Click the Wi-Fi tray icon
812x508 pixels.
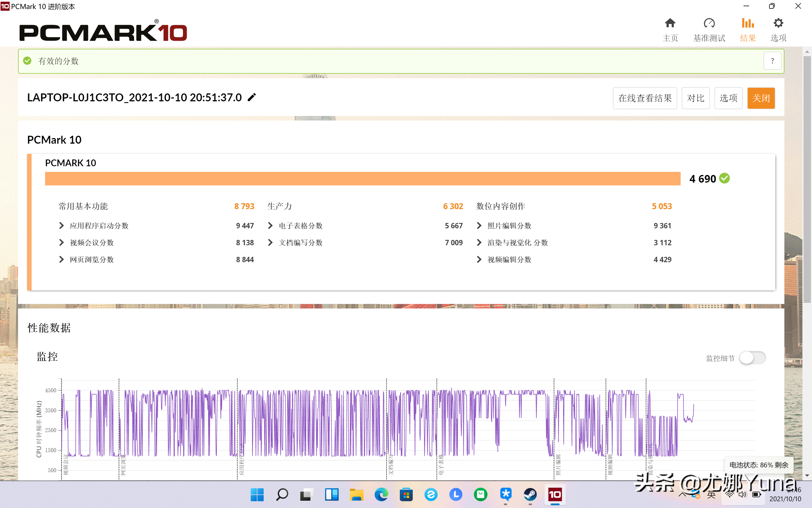(x=729, y=494)
